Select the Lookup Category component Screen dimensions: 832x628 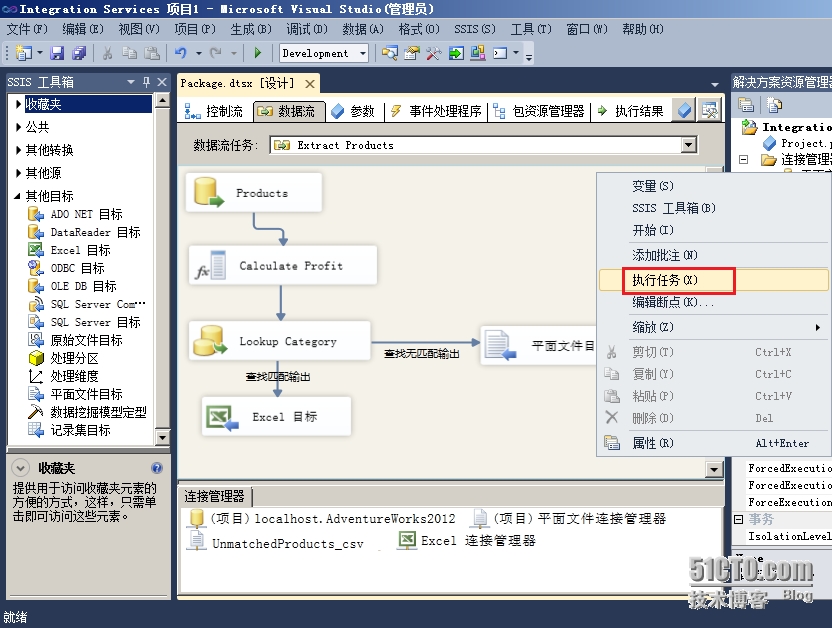pyautogui.click(x=280, y=341)
